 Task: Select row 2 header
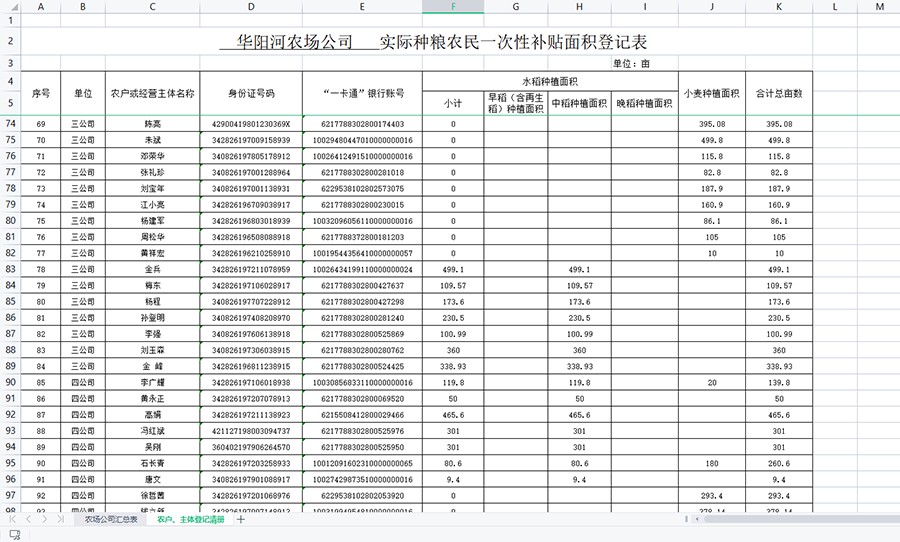coord(10,42)
